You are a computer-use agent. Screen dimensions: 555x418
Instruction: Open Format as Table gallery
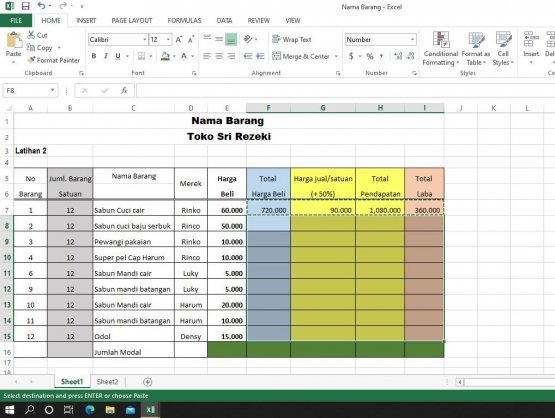476,48
